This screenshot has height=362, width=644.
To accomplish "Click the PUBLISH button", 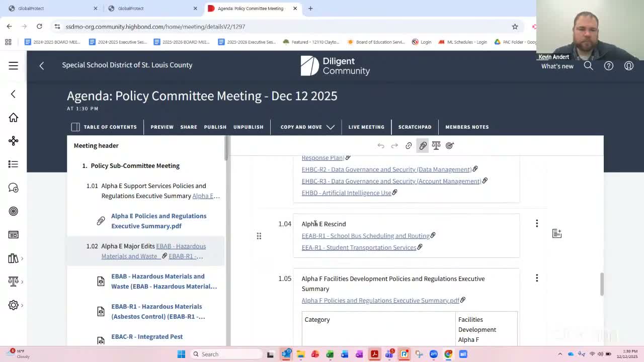I will click(x=215, y=127).
